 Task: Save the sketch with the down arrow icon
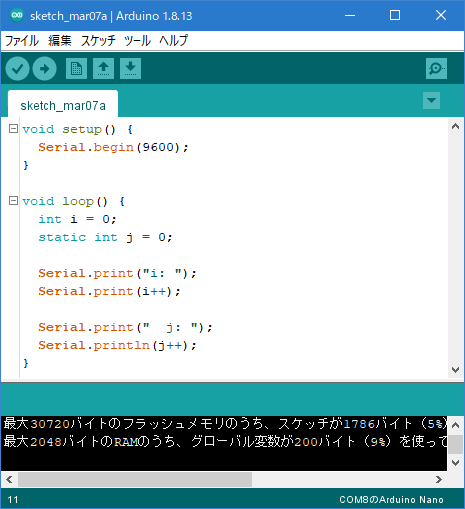(130, 69)
